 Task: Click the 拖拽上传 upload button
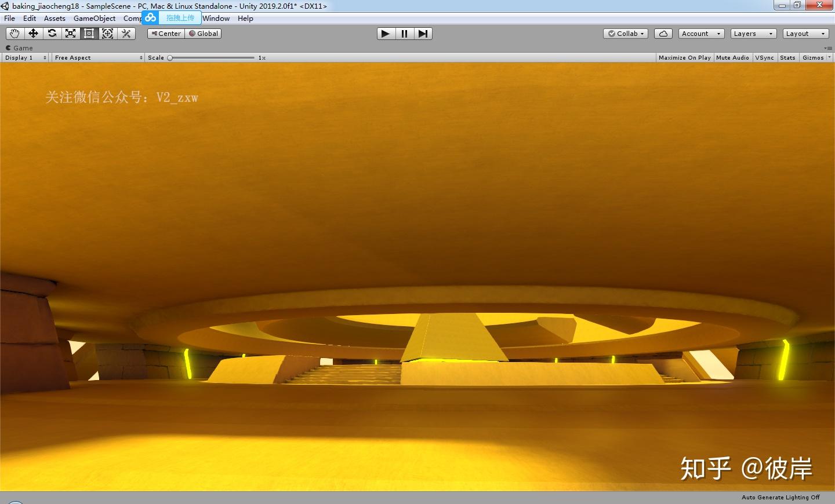180,17
